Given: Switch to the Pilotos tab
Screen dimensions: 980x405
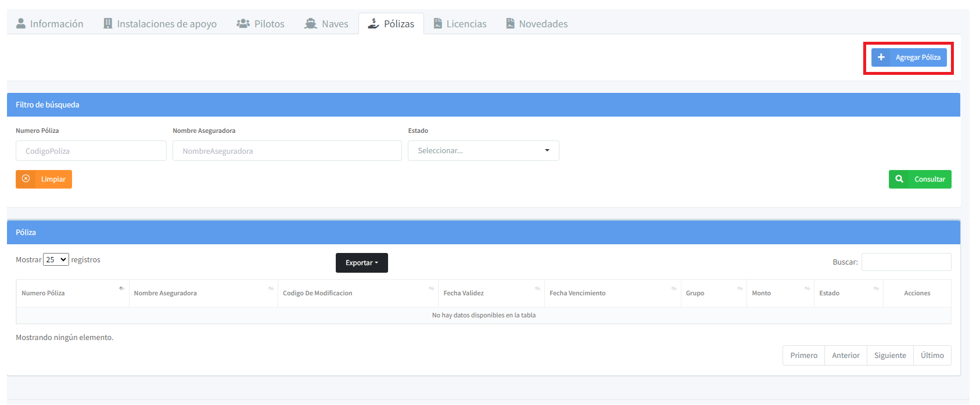Looking at the screenshot, I should [x=261, y=24].
